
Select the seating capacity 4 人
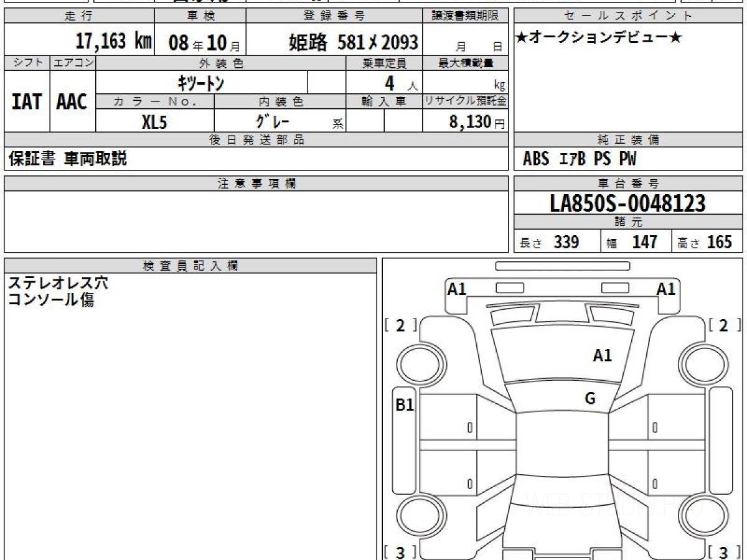pyautogui.click(x=400, y=83)
